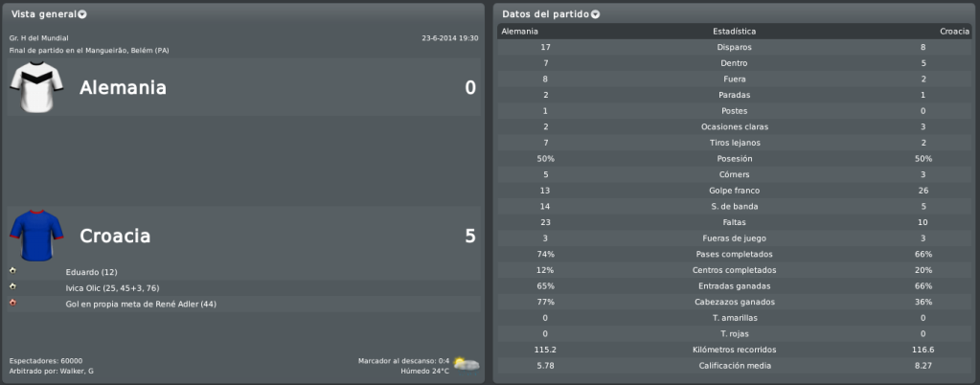Click the Estadística column header
The width and height of the screenshot is (980, 385).
pyautogui.click(x=735, y=32)
